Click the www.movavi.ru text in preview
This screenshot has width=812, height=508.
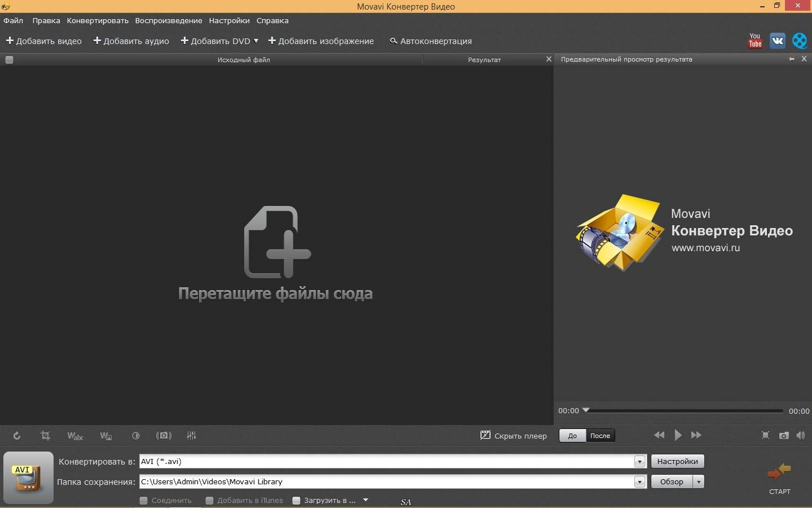pyautogui.click(x=705, y=248)
